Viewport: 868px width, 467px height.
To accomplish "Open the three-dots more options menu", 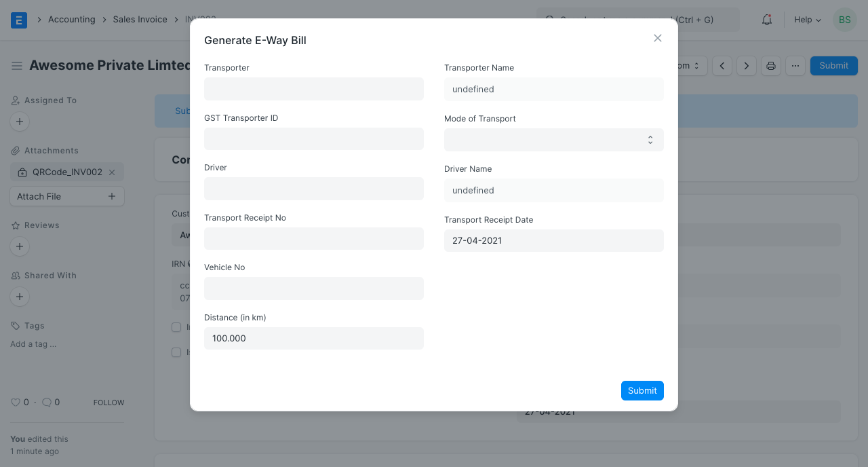I will pyautogui.click(x=795, y=66).
